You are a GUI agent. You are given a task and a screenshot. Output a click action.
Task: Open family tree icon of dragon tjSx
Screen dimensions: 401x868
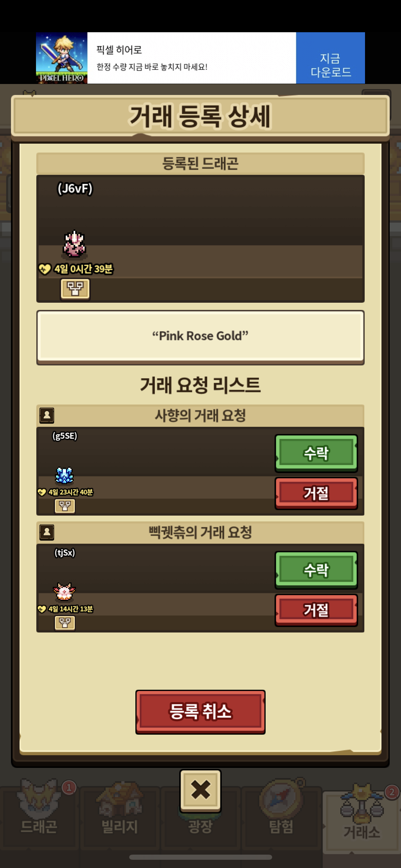(x=65, y=623)
